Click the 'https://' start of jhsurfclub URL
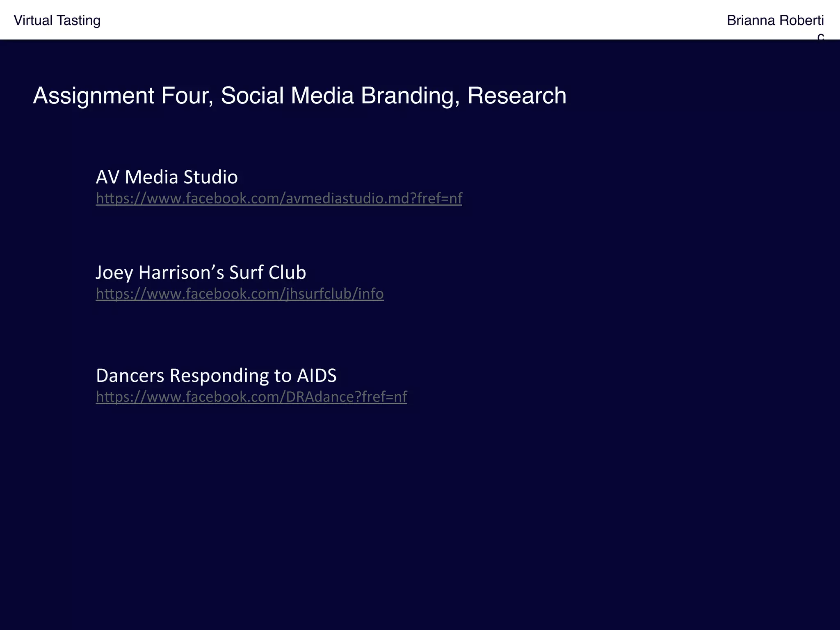Image resolution: width=840 pixels, height=630 pixels. point(121,294)
